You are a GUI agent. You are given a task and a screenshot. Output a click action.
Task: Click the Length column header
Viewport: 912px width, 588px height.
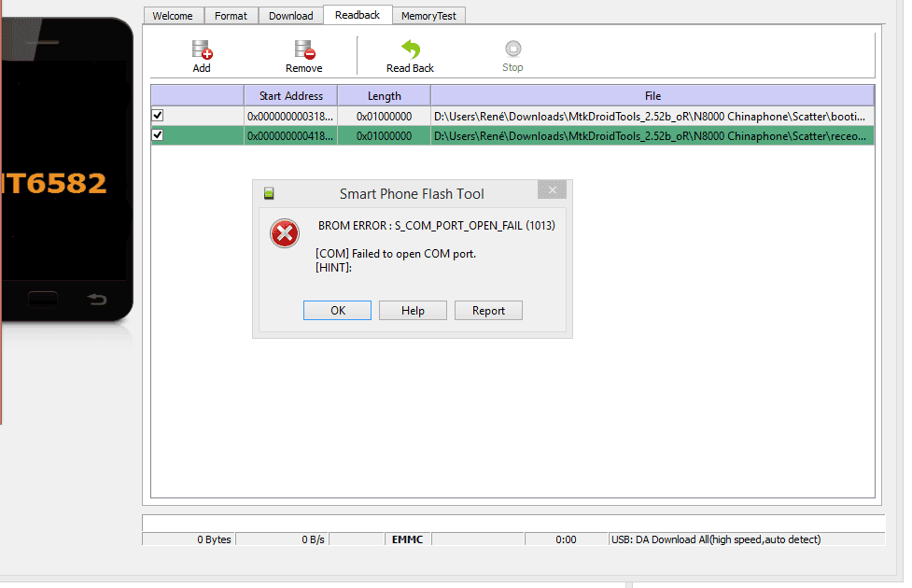384,96
